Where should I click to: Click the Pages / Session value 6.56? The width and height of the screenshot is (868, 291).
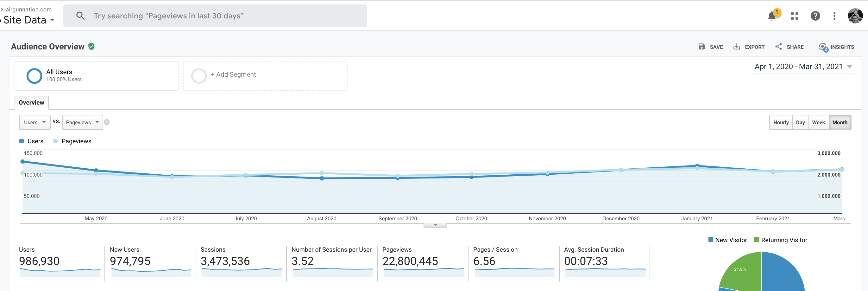(484, 261)
